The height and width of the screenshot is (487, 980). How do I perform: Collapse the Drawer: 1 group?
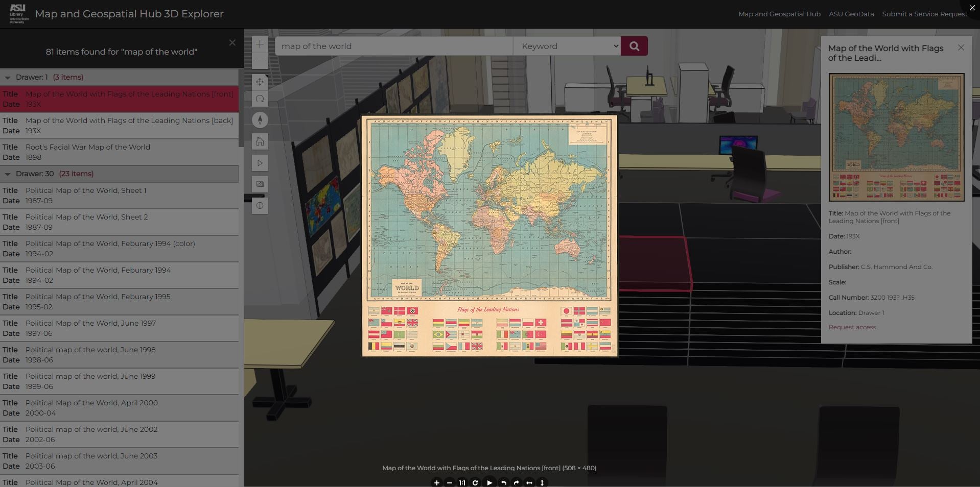coord(8,78)
